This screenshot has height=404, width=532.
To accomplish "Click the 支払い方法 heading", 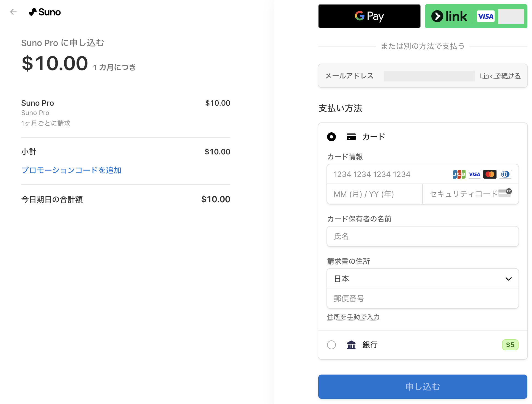I will pyautogui.click(x=340, y=108).
